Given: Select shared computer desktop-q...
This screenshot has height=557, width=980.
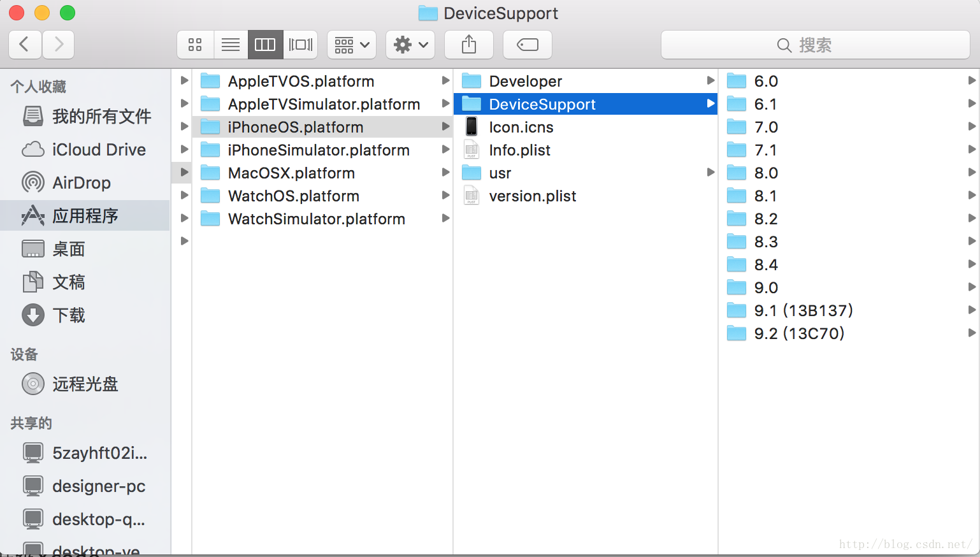Looking at the screenshot, I should pos(86,519).
